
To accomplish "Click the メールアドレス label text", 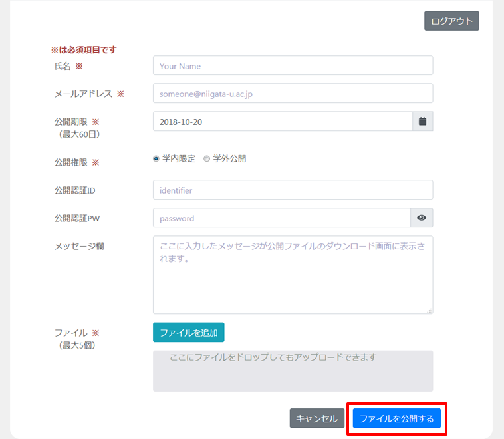I will tap(83, 94).
